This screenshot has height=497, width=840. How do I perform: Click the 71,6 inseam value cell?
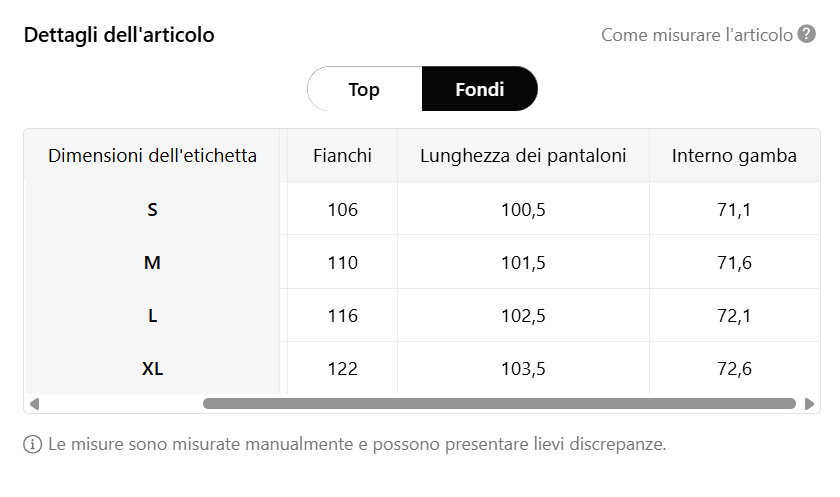(734, 263)
